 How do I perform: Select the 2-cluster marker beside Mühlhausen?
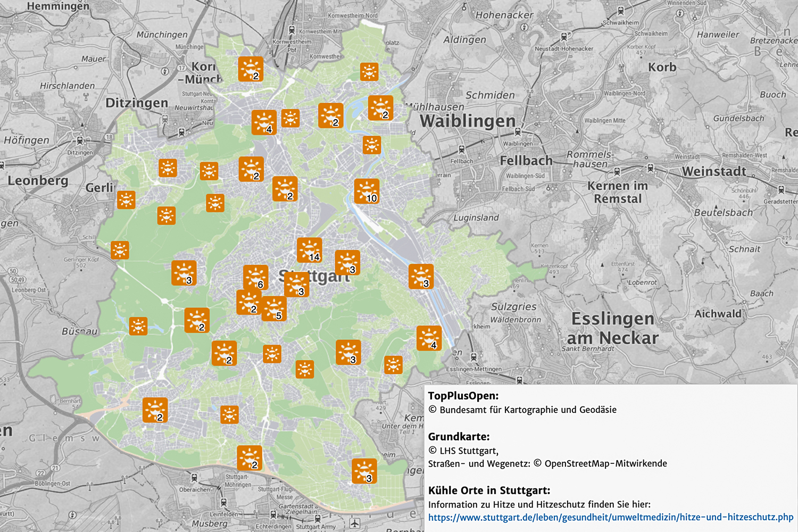point(380,108)
